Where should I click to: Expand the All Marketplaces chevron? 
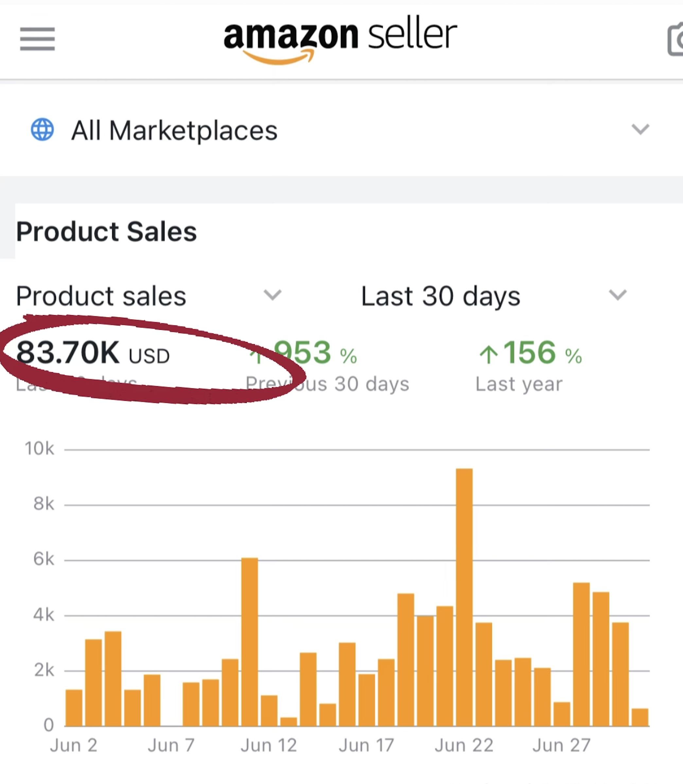click(640, 129)
